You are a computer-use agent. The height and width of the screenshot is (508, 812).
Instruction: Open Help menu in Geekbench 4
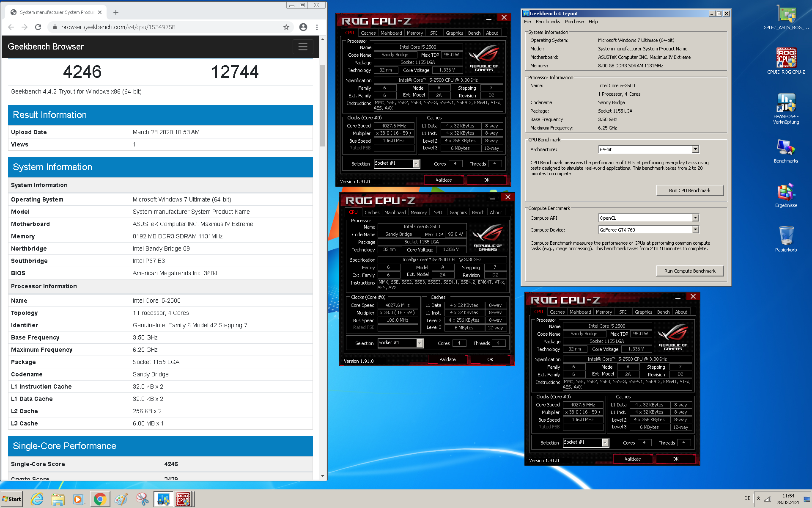[593, 22]
